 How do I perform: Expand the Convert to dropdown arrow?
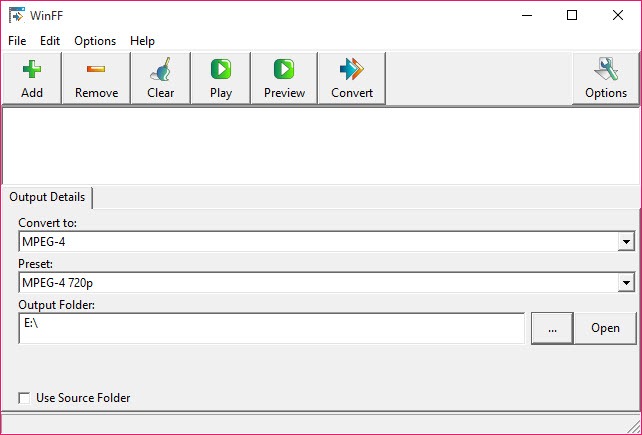tap(626, 242)
